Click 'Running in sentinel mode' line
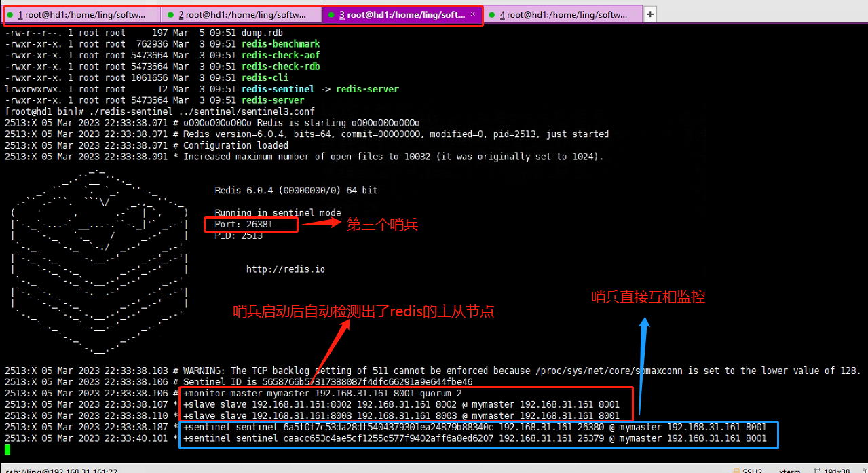The width and height of the screenshot is (868, 473). click(x=278, y=213)
